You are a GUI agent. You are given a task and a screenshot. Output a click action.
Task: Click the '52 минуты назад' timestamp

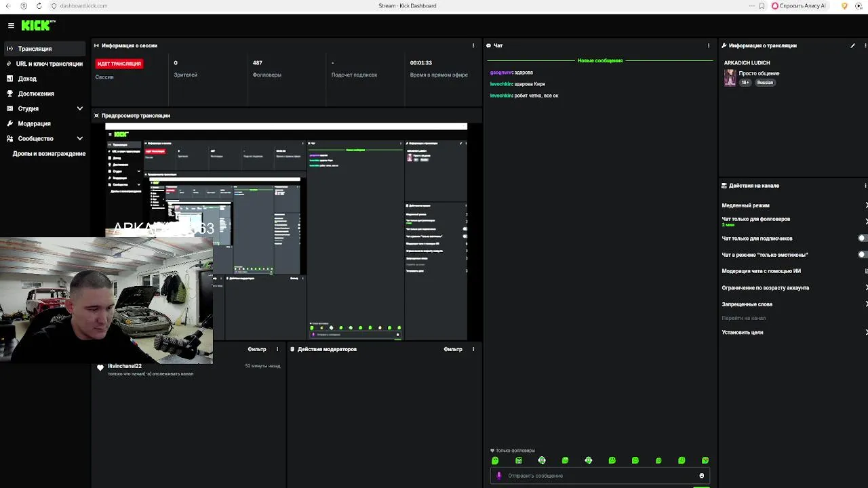(262, 366)
